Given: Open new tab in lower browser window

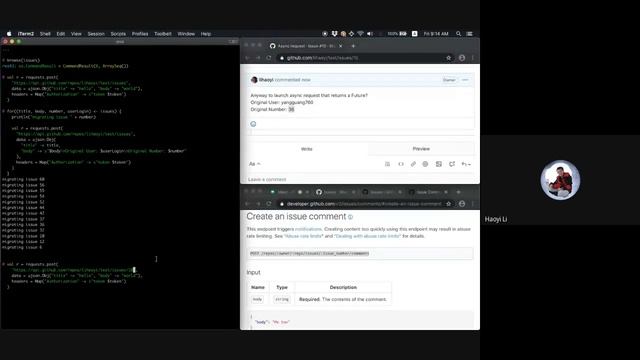Looking at the screenshot, I should [x=458, y=192].
